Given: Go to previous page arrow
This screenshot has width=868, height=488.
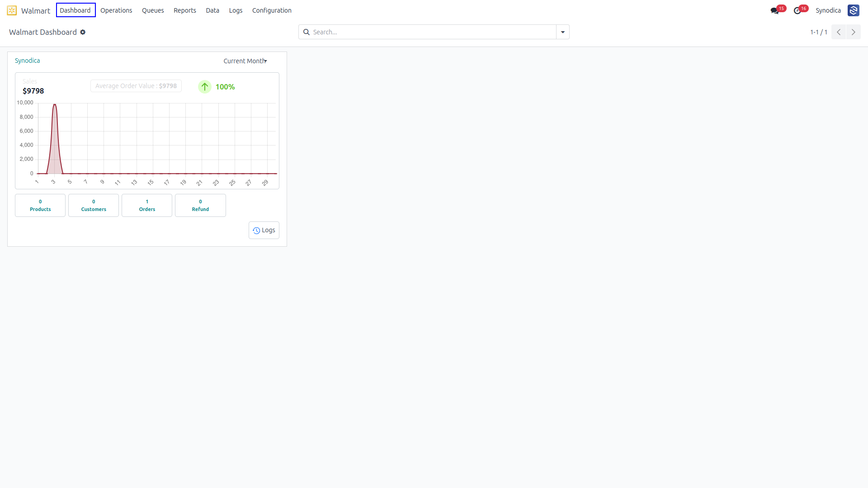Looking at the screenshot, I should click(x=839, y=32).
